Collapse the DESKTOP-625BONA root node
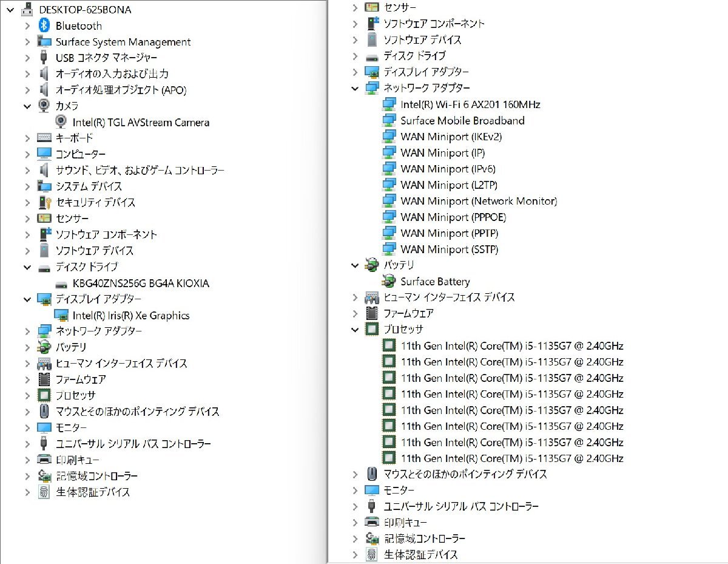728x564 pixels. coord(9,10)
